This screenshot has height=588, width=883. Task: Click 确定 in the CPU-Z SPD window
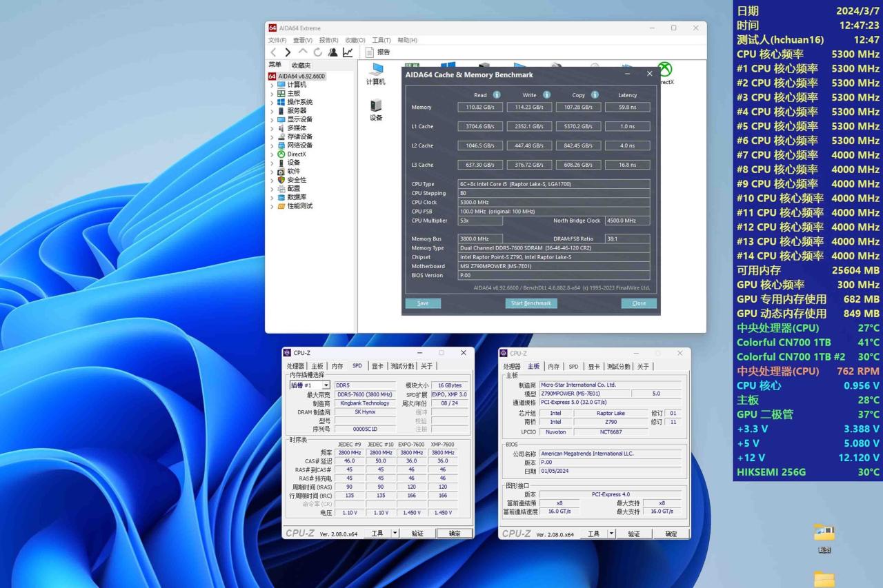[x=455, y=534]
